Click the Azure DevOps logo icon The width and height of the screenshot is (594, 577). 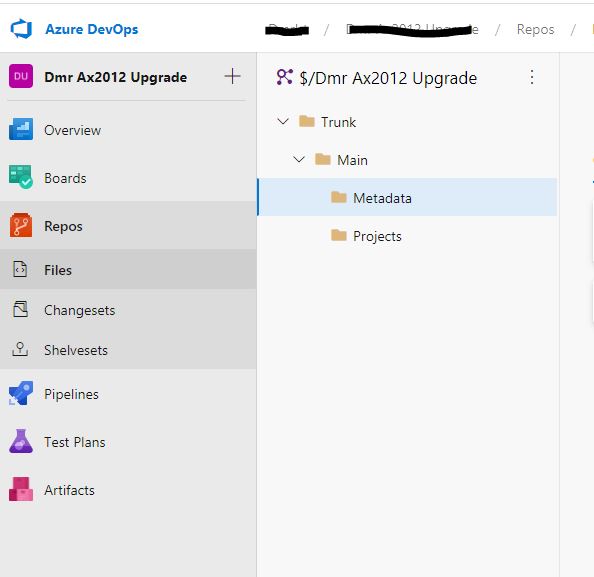tap(21, 29)
